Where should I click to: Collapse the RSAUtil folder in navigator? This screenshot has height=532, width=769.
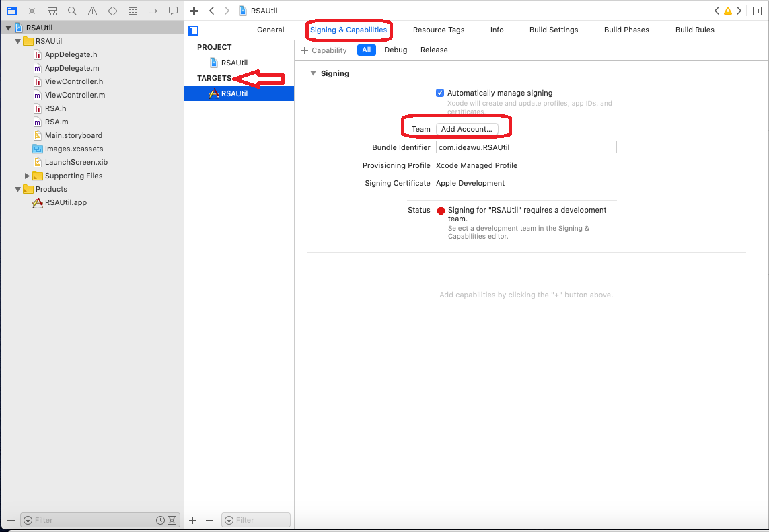click(x=17, y=41)
